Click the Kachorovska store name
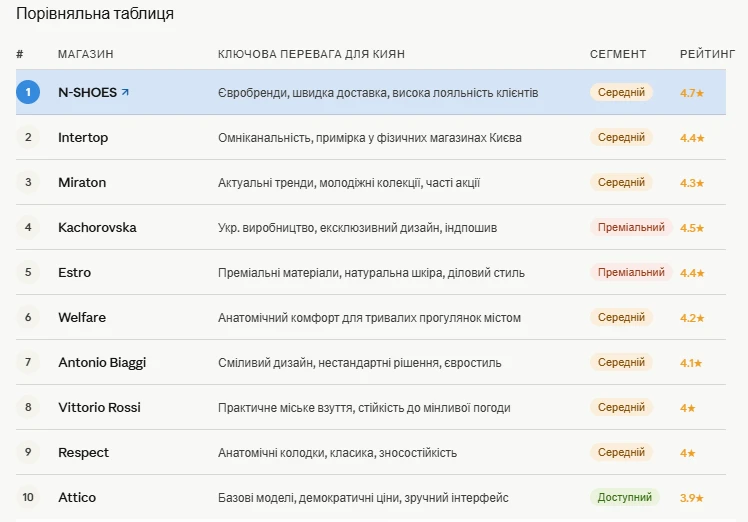Screen dimensions: 748x522 click(97, 228)
